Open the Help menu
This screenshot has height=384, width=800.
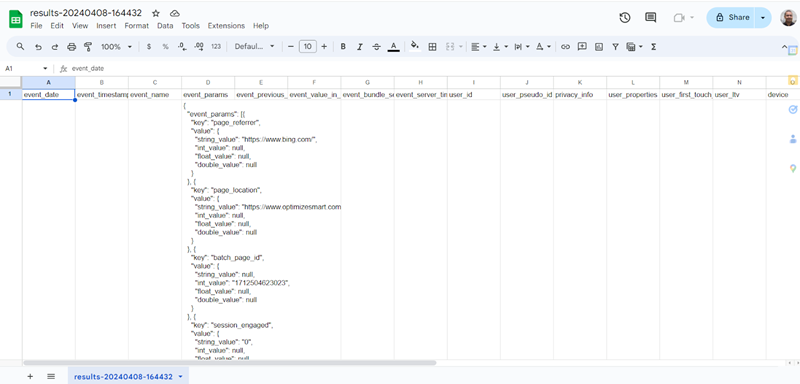point(261,25)
